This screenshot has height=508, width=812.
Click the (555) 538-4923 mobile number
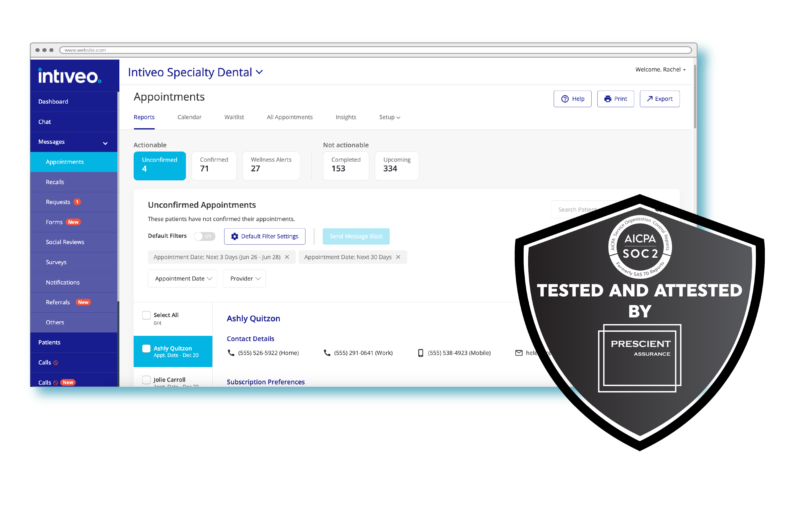459,353
